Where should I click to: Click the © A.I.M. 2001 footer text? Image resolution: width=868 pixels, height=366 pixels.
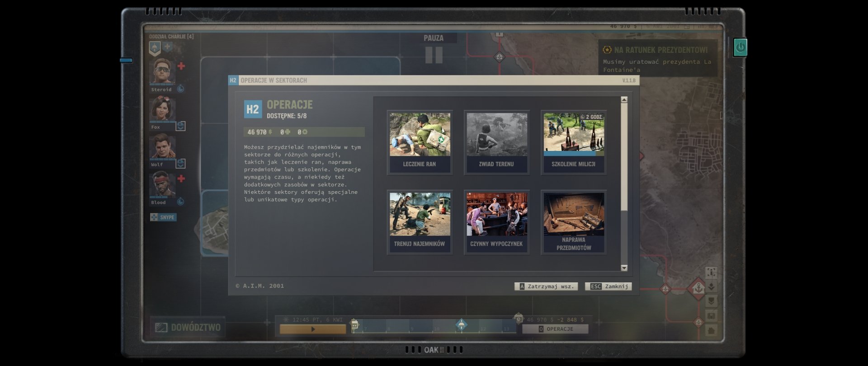click(260, 286)
